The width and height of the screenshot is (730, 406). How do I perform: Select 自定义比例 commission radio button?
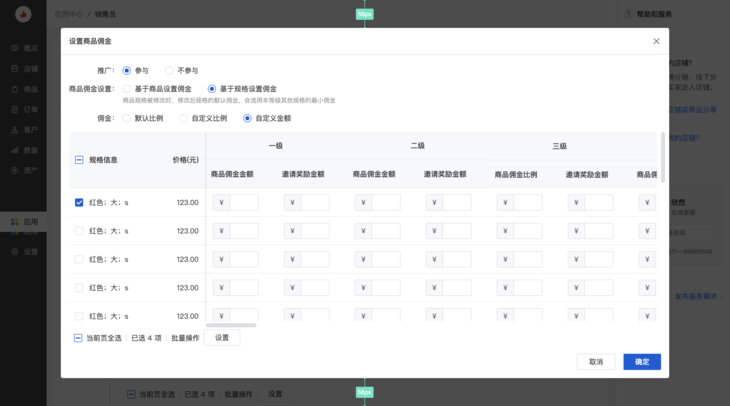click(183, 118)
